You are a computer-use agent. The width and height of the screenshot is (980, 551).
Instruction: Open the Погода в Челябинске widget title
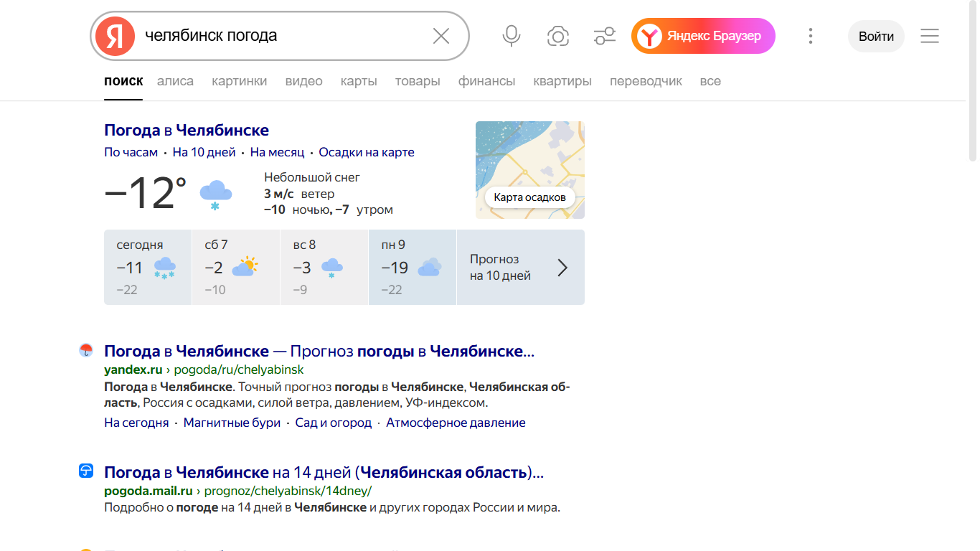click(x=187, y=130)
